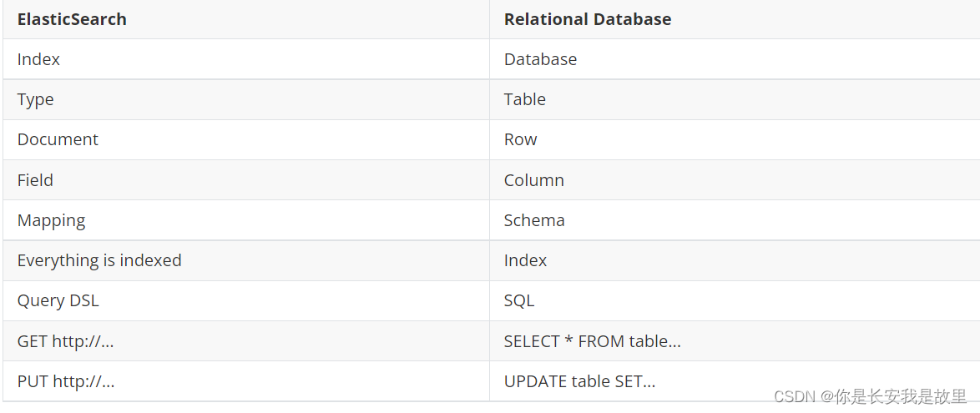Select the Index cell above Type
Image resolution: width=980 pixels, height=413 pixels.
[x=38, y=59]
